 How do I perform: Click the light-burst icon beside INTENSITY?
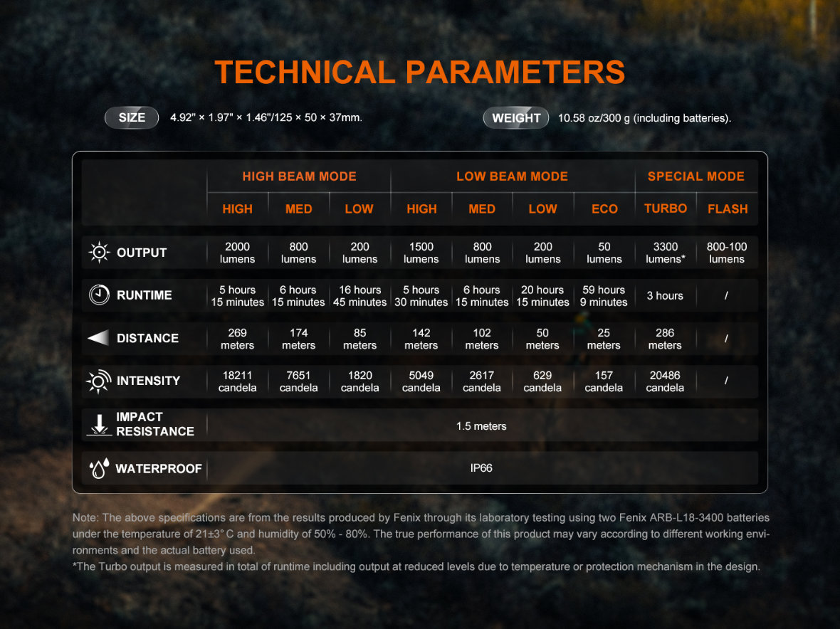tap(98, 381)
